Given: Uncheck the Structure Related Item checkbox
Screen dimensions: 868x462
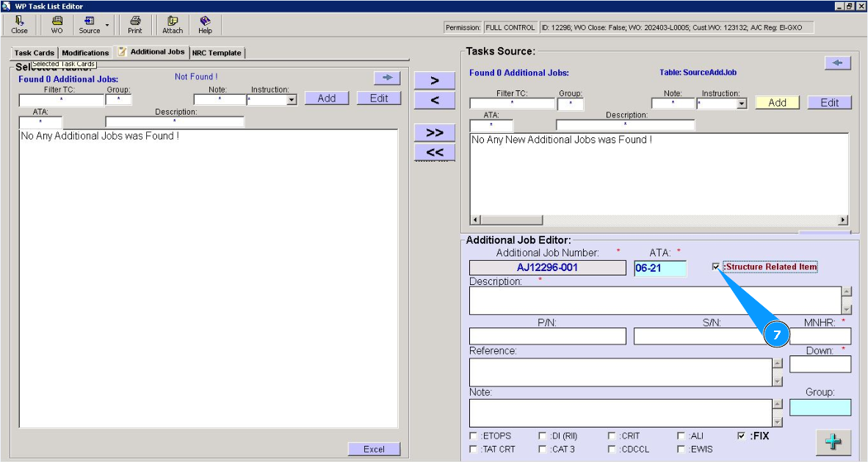Looking at the screenshot, I should pos(716,267).
